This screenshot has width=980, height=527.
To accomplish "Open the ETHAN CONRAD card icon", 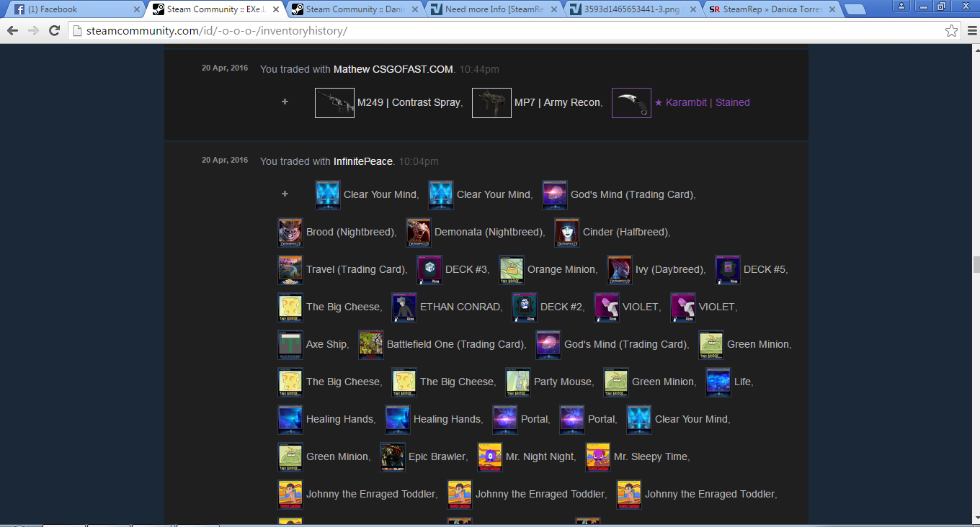I will [404, 307].
